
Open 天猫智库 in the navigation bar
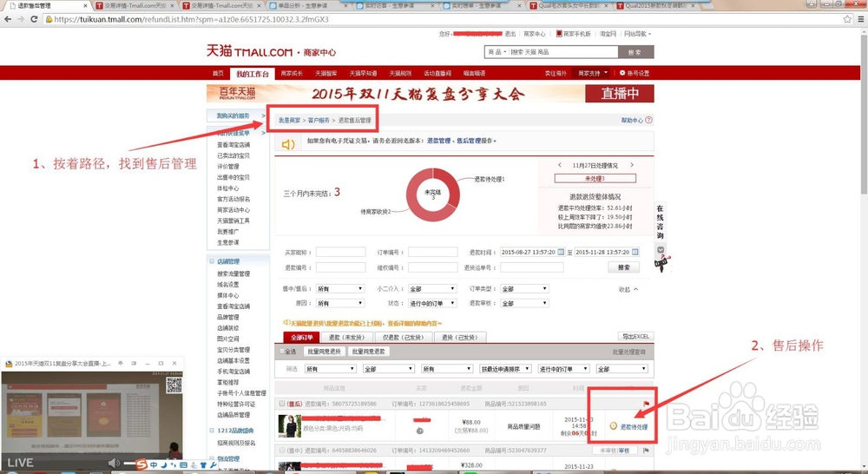pos(326,73)
